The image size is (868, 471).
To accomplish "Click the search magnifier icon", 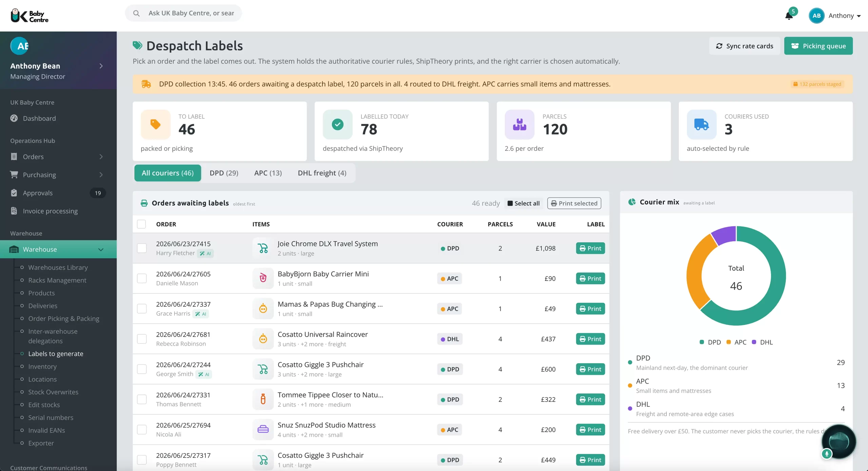I will 136,13.
